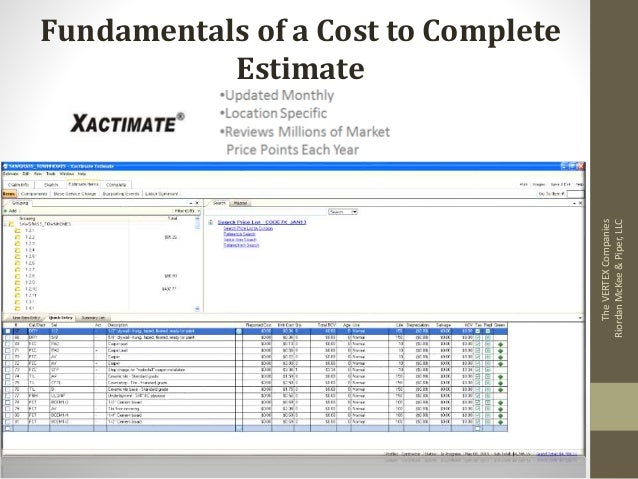This screenshot has height=479, width=638.
Task: Open the Search dropdown combo box
Action: 343,212
